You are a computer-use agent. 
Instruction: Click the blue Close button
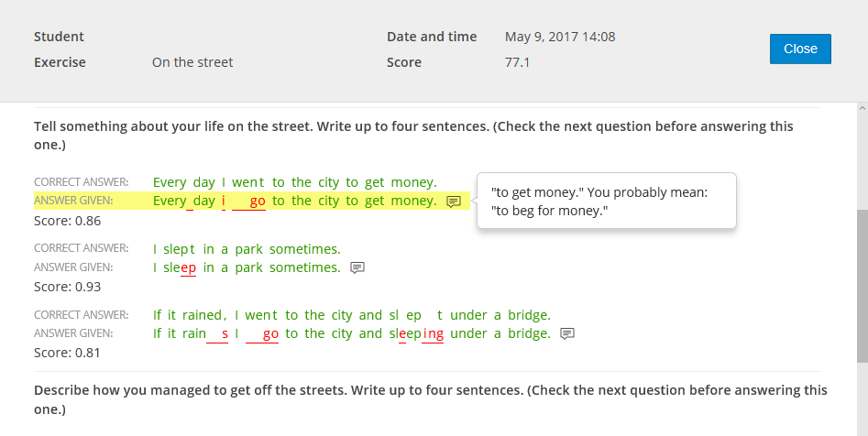(x=800, y=49)
